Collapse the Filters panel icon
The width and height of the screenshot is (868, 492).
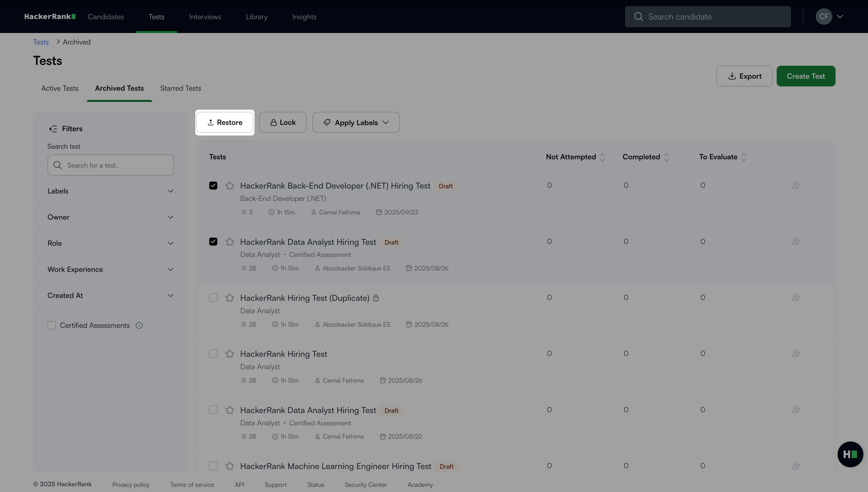tap(53, 129)
